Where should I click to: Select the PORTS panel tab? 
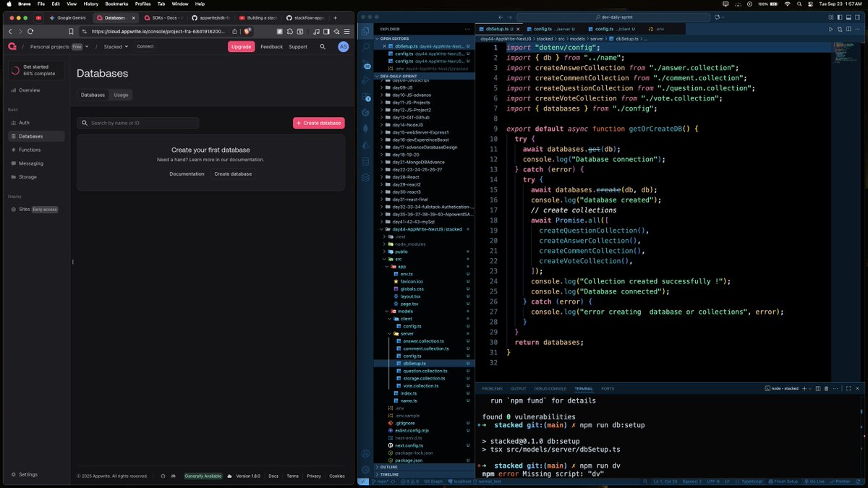[x=608, y=389]
